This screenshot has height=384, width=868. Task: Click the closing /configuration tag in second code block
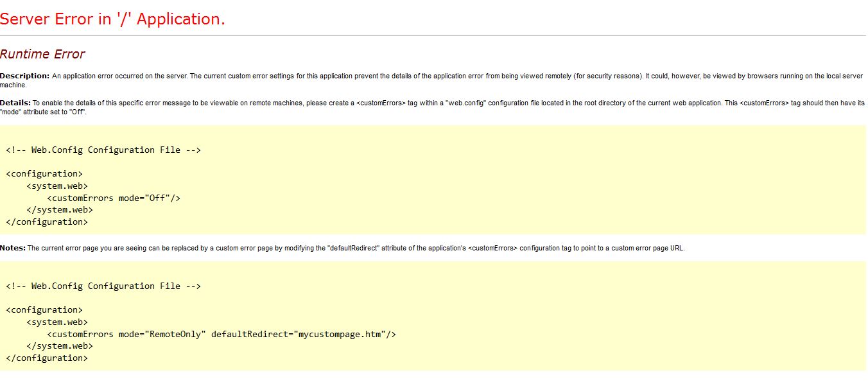coord(47,358)
